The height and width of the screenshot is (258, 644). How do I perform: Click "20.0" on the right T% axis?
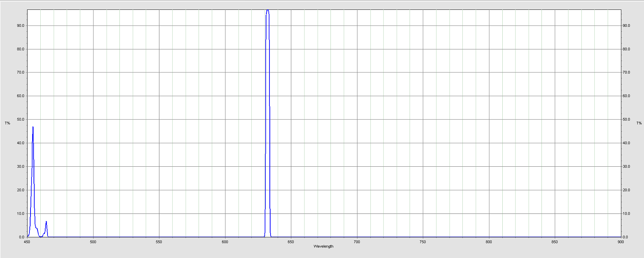[x=626, y=190]
